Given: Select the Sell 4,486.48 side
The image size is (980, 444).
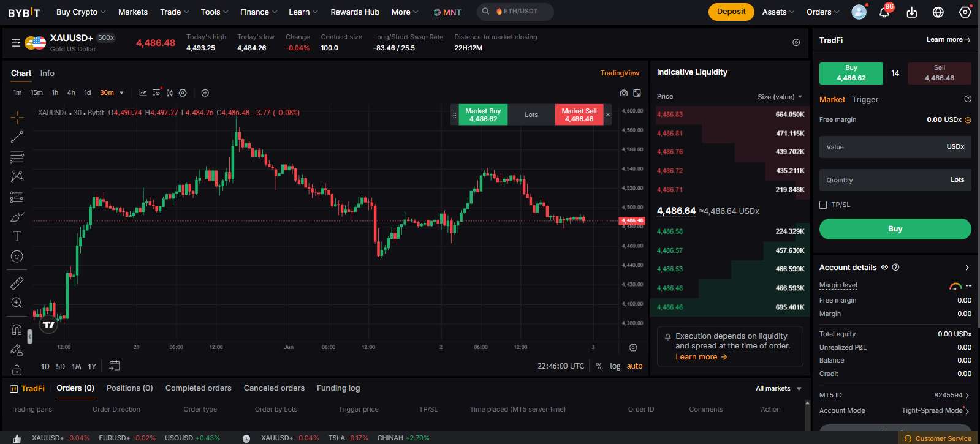Looking at the screenshot, I should [939, 73].
